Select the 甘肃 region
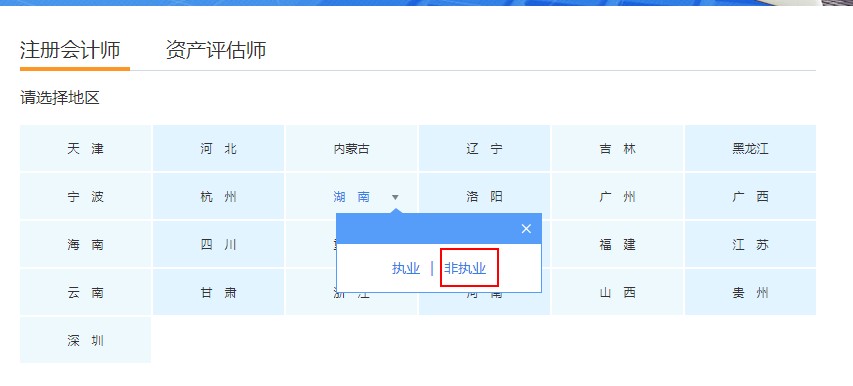 [x=218, y=292]
